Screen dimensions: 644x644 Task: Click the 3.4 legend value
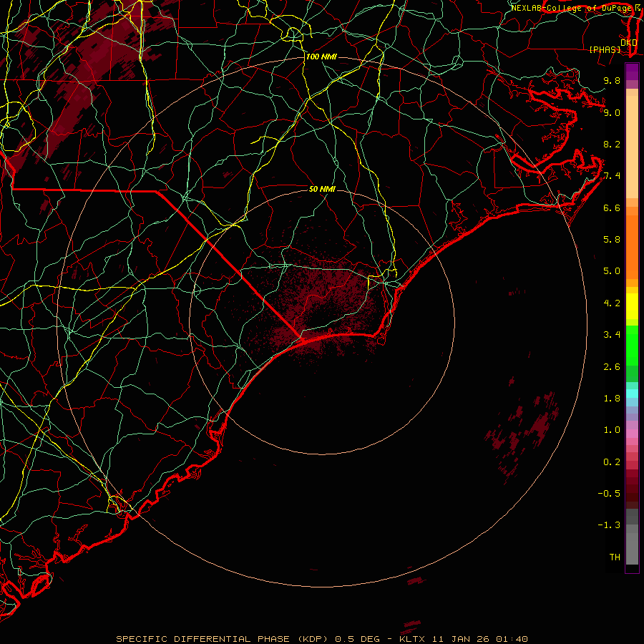[612, 335]
